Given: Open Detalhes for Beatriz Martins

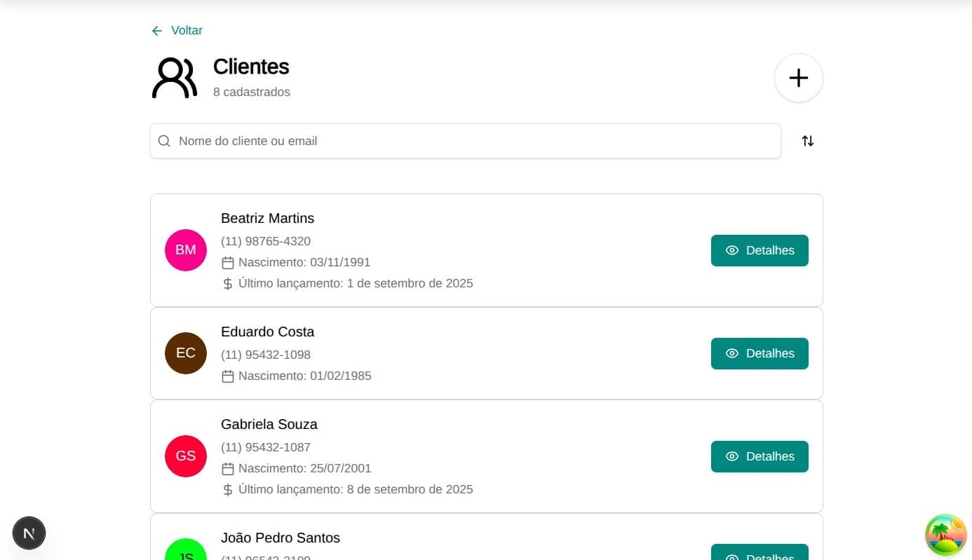Looking at the screenshot, I should 760,250.
